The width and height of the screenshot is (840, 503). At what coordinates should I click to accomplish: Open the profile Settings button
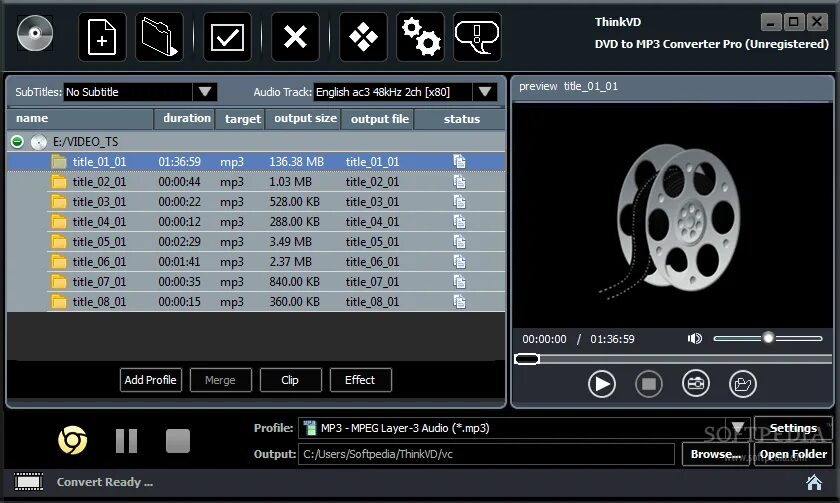[793, 428]
